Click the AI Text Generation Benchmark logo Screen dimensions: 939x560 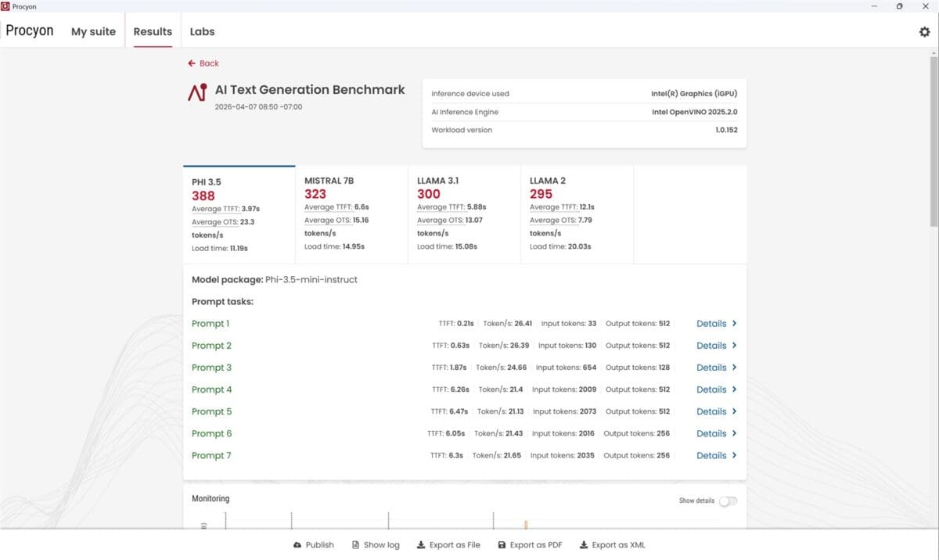(x=197, y=92)
